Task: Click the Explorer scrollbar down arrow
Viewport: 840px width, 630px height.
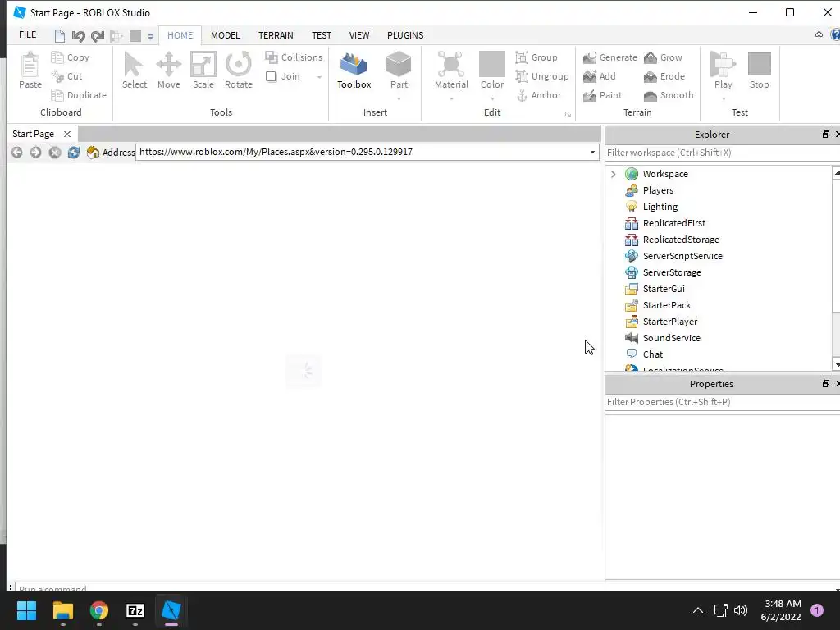Action: click(836, 364)
